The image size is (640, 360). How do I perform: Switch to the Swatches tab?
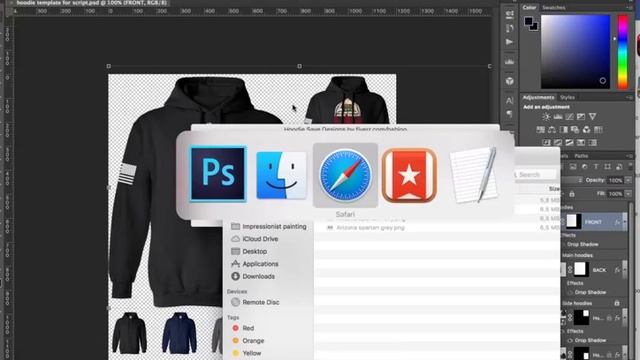[553, 7]
